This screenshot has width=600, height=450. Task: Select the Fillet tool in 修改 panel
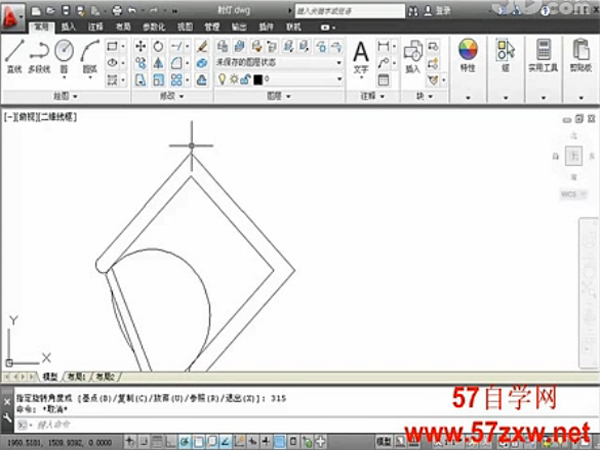pos(176,63)
